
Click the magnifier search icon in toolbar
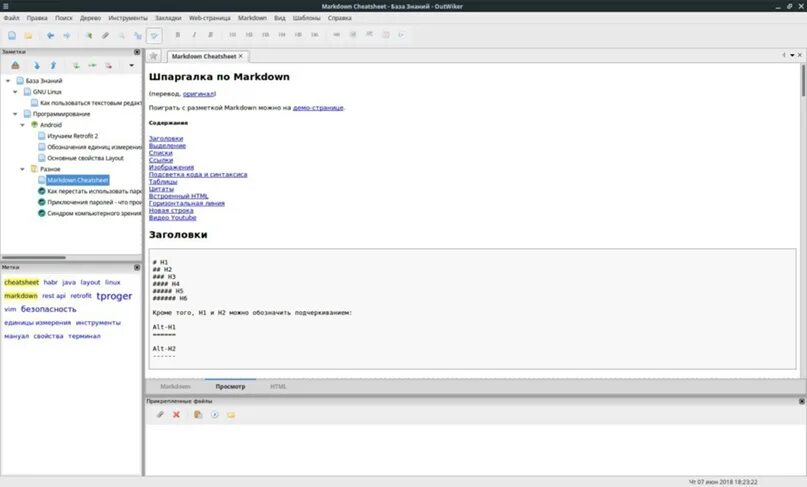[x=121, y=36]
